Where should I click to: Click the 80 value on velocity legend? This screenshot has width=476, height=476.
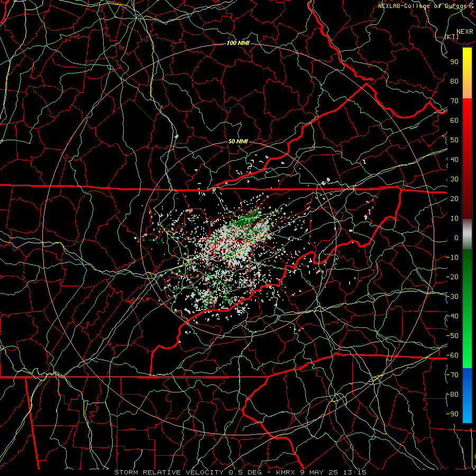(x=454, y=81)
